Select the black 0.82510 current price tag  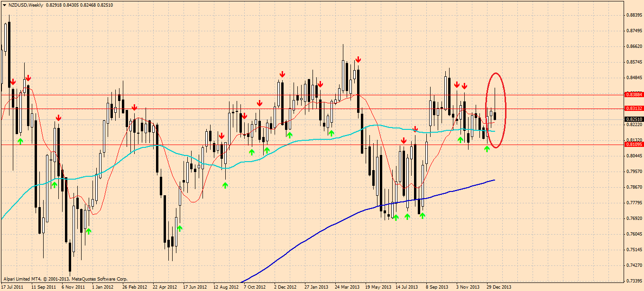click(633, 119)
